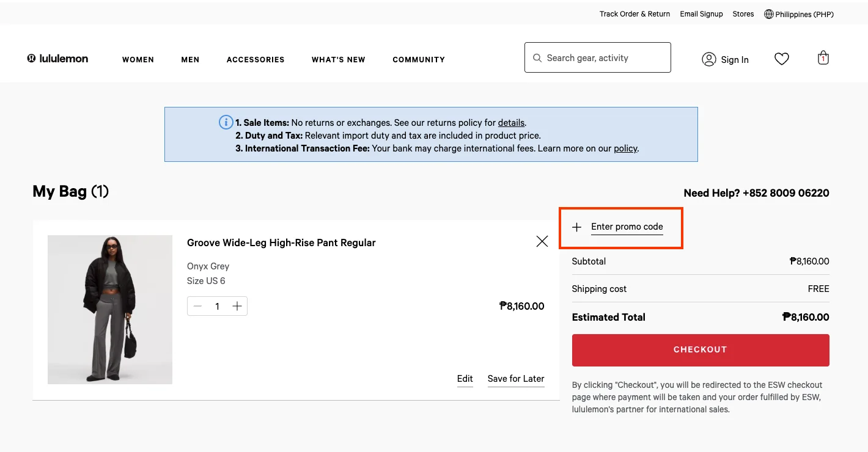Click the My Bag (1) heading

click(71, 191)
